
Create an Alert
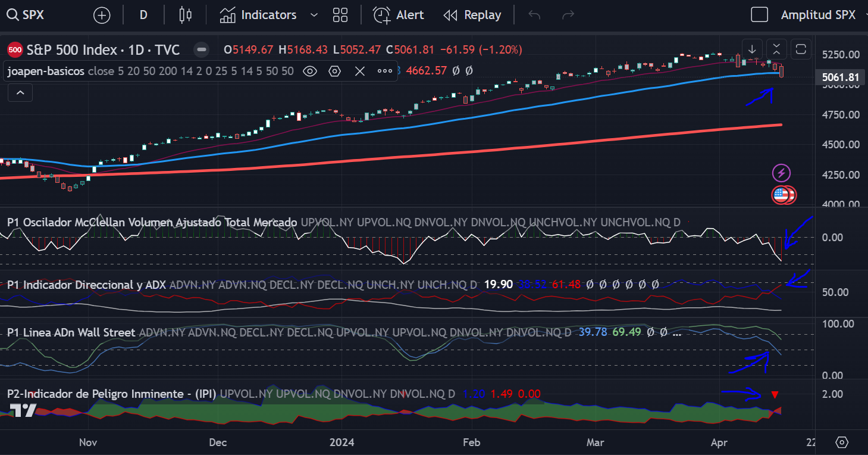point(399,15)
